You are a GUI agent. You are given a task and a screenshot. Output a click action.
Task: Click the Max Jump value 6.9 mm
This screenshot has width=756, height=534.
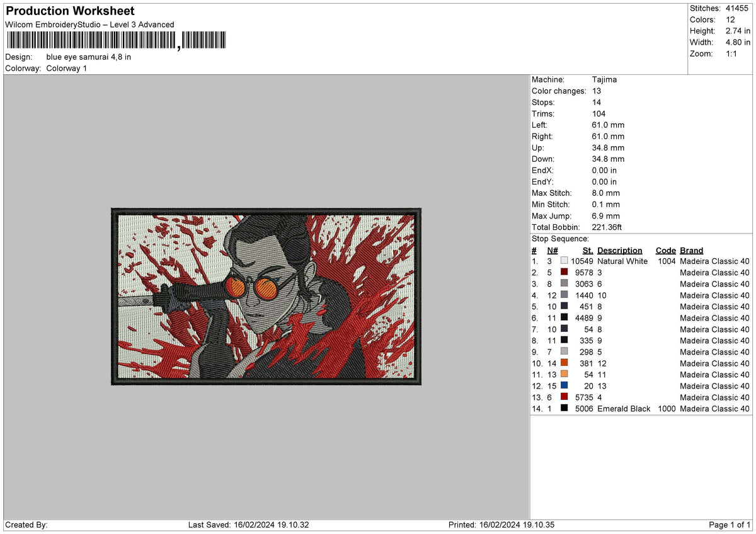coord(606,216)
